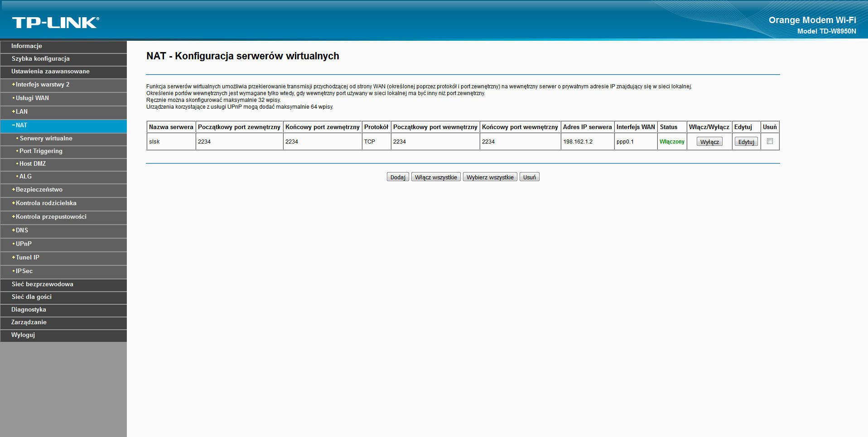Click the Interfejs WAN column header
Viewport: 868px width, 437px height.
[x=636, y=127]
